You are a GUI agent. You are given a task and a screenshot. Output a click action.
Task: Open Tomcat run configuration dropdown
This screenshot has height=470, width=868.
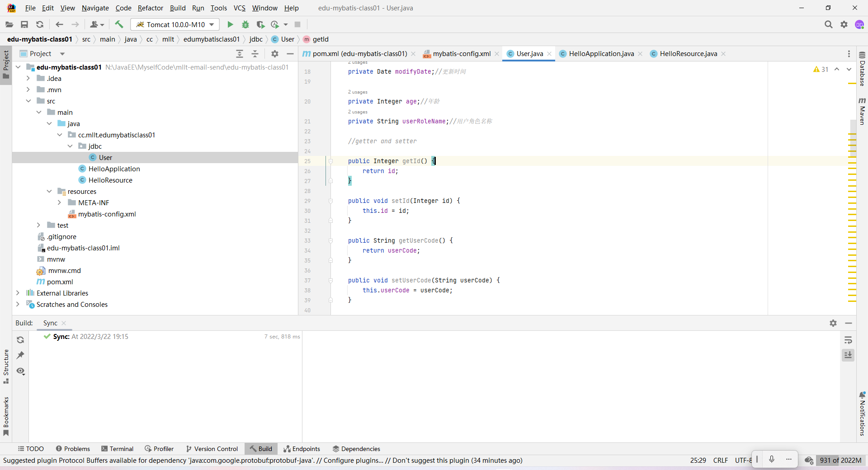[x=175, y=24]
